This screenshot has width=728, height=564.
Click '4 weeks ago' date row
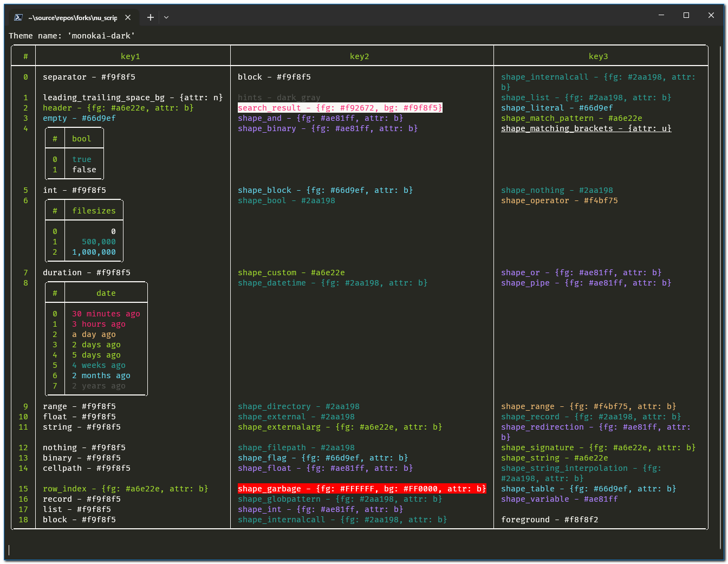tap(99, 365)
